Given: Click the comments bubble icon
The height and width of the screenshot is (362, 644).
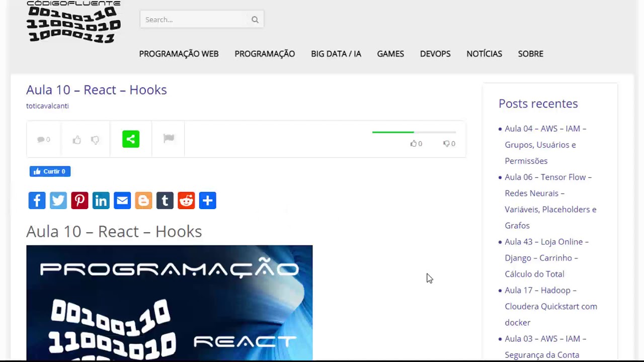Looking at the screenshot, I should (41, 140).
